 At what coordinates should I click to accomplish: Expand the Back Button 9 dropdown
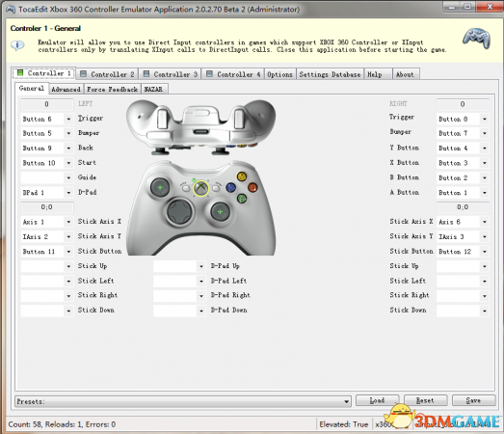point(68,148)
